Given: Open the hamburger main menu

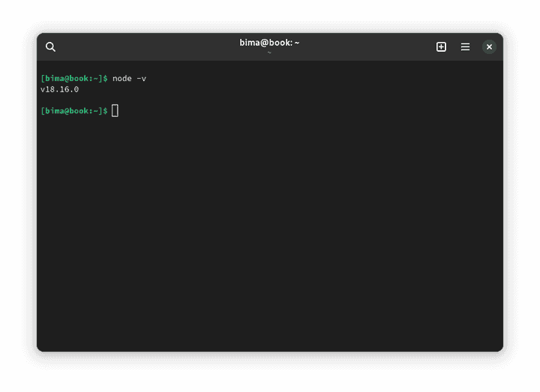Looking at the screenshot, I should 465,46.
